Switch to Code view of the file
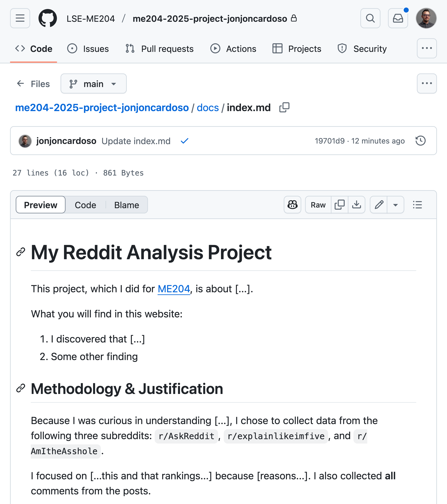 85,205
